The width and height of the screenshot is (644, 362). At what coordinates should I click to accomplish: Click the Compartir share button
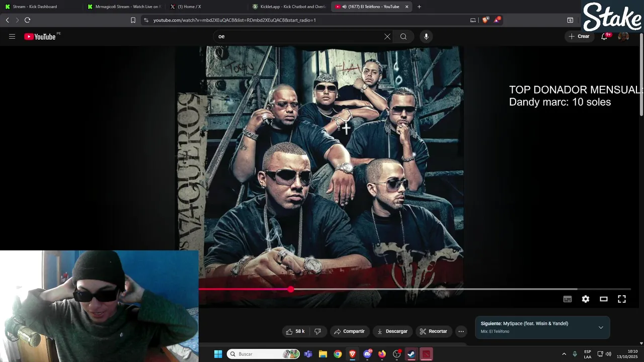click(350, 331)
